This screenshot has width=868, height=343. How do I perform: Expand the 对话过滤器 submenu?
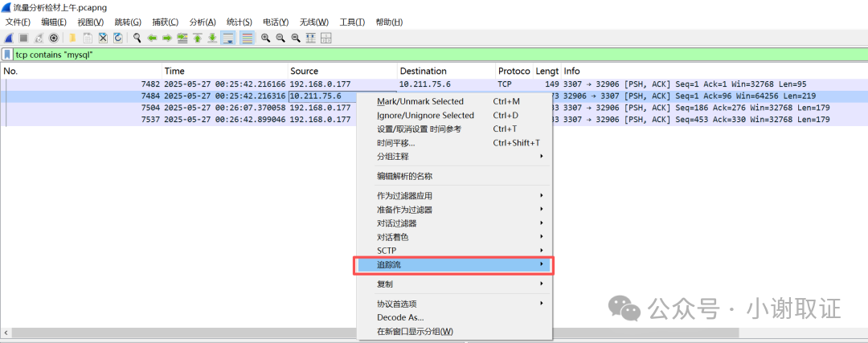tap(454, 223)
